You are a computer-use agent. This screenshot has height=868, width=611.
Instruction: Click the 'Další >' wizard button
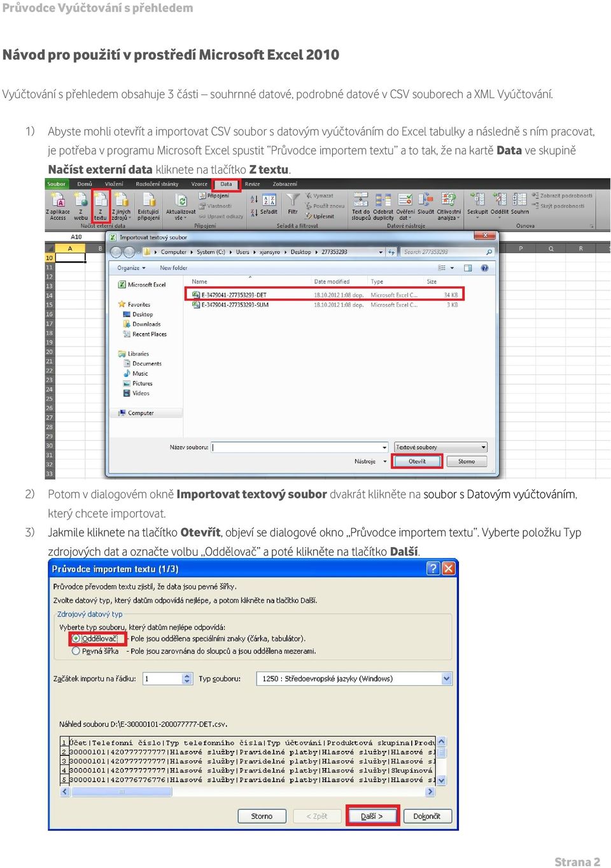[x=372, y=816]
